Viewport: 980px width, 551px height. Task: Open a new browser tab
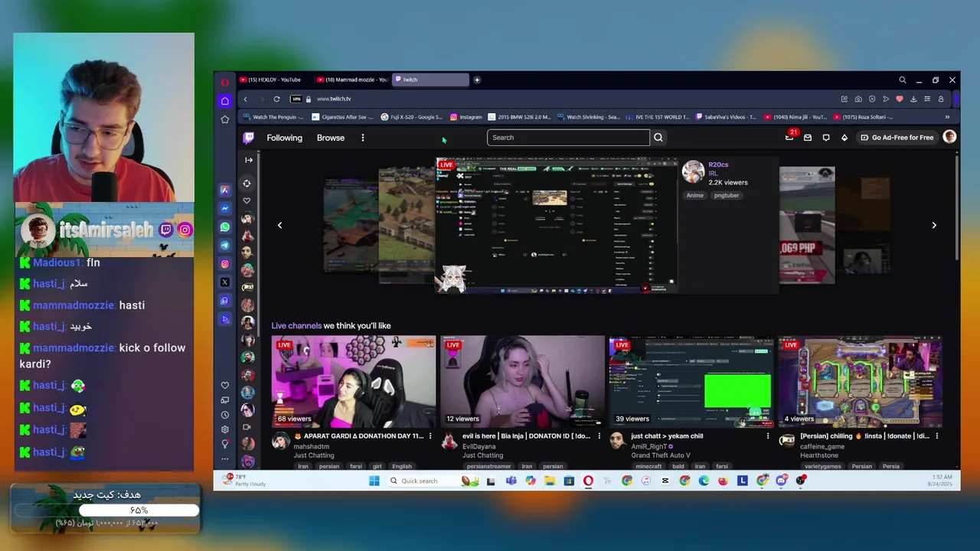click(x=477, y=80)
